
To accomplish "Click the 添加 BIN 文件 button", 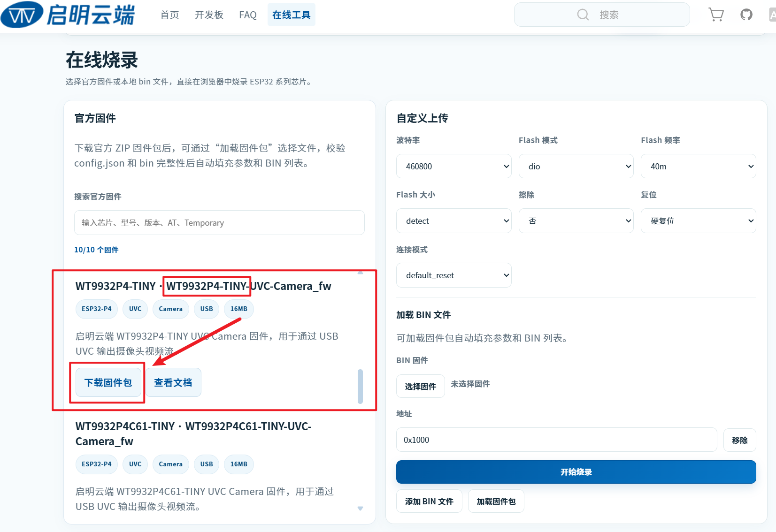I will click(429, 502).
